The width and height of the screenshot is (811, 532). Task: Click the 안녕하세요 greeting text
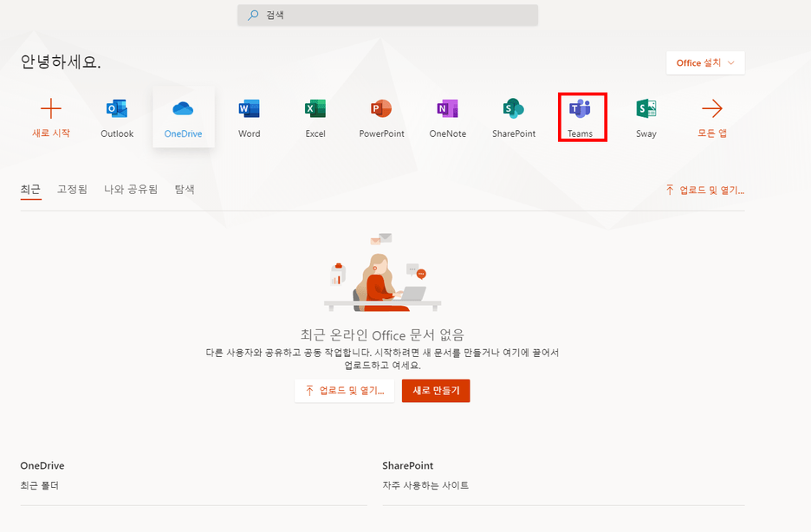click(x=61, y=62)
